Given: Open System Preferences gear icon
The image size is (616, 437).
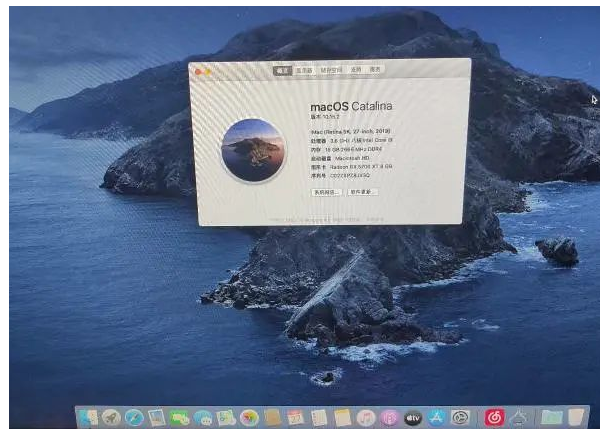Looking at the screenshot, I should 461,417.
